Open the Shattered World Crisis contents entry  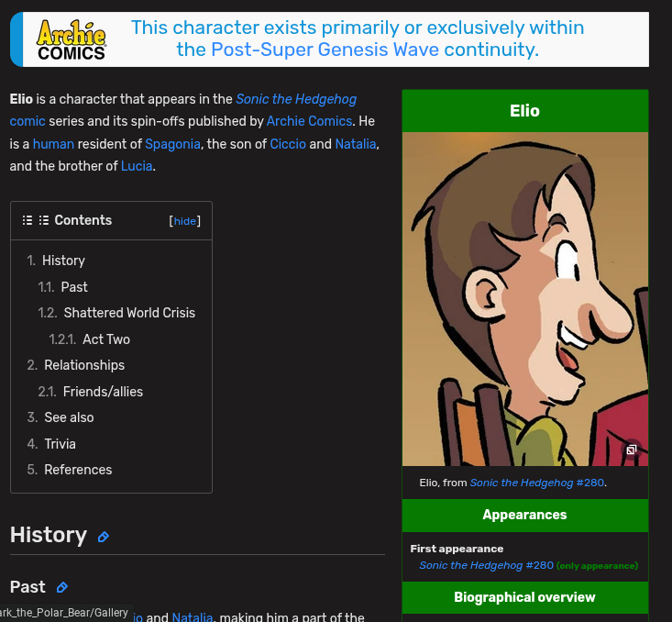[x=129, y=313]
